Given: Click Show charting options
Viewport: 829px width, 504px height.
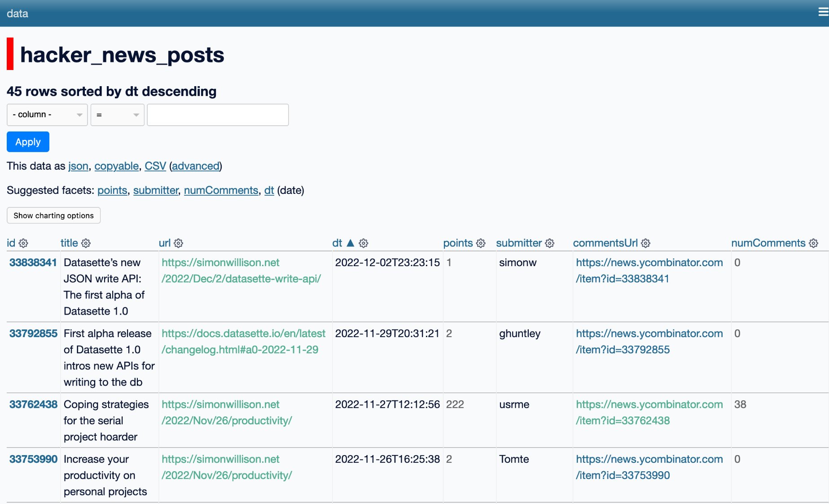Looking at the screenshot, I should 53,215.
